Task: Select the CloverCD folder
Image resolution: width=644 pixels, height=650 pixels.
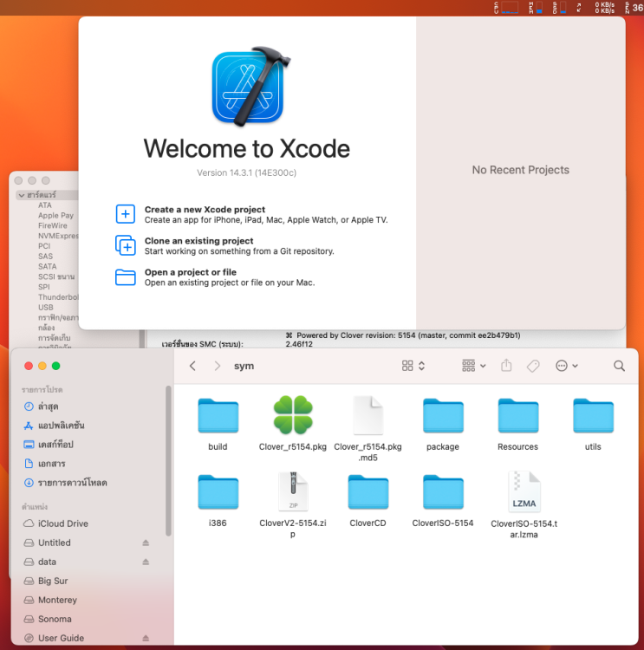Action: (368, 492)
